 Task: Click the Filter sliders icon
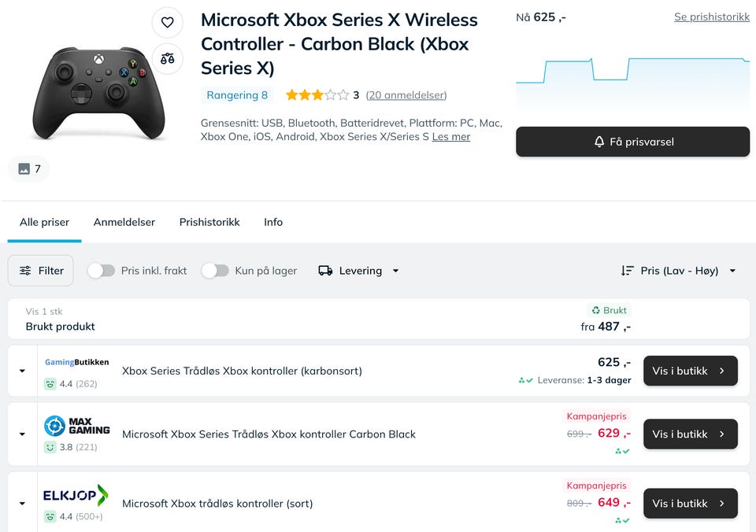click(x=26, y=271)
